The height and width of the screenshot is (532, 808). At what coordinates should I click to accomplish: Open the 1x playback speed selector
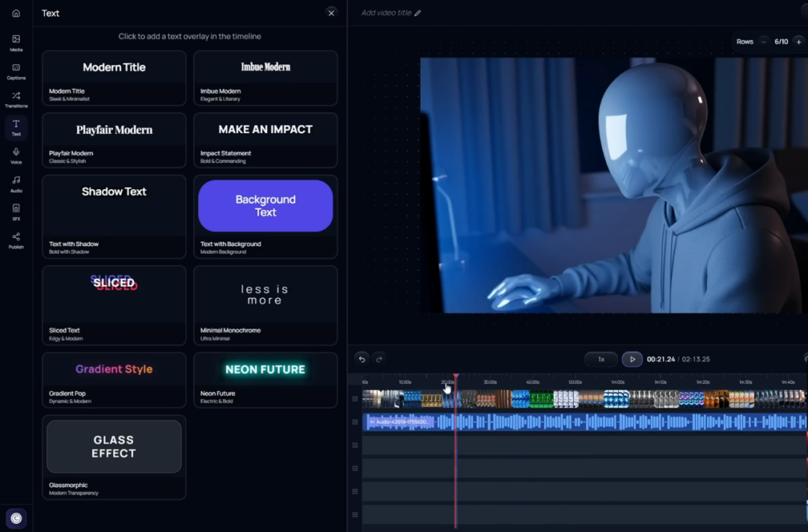point(601,359)
